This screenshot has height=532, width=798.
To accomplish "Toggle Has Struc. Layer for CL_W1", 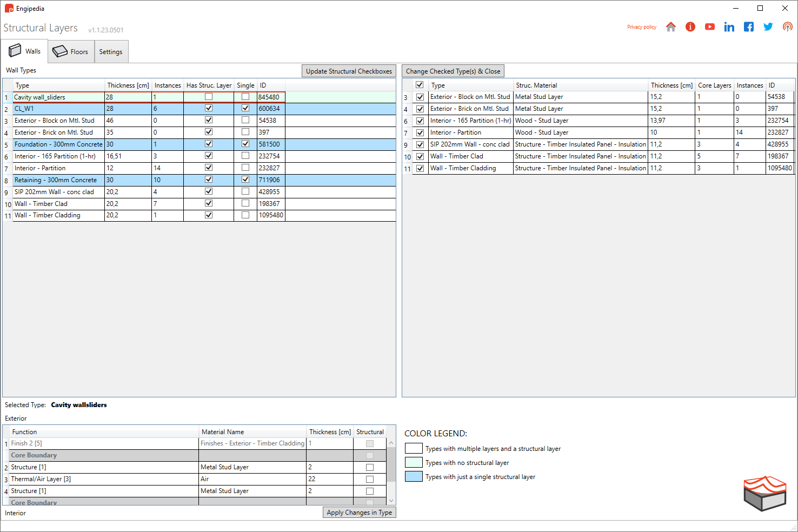I will pos(209,108).
